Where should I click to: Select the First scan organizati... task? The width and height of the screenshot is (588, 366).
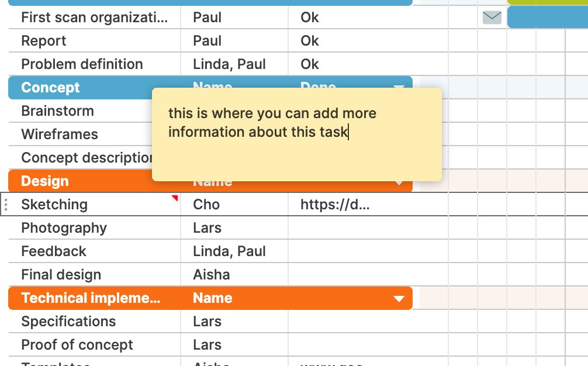tap(95, 18)
